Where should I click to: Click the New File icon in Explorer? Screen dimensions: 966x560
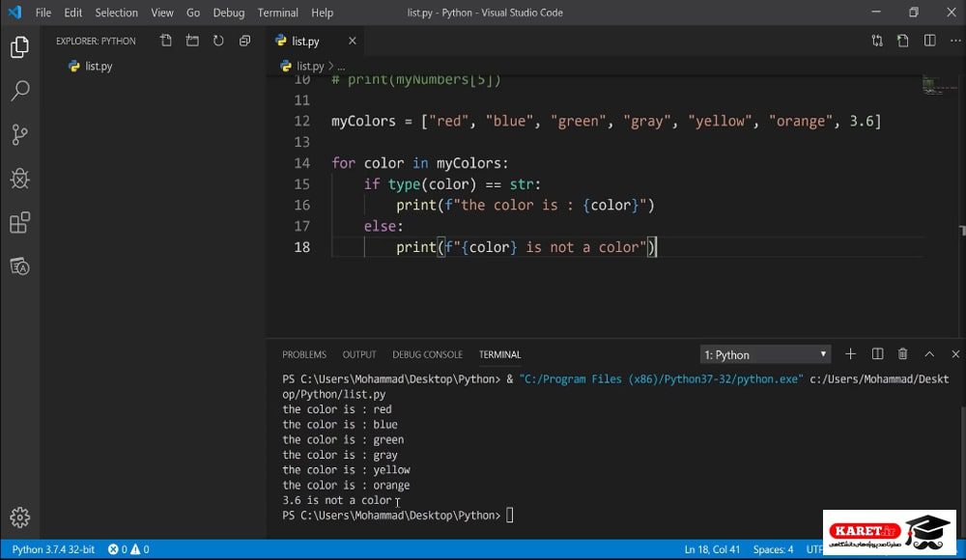click(166, 41)
